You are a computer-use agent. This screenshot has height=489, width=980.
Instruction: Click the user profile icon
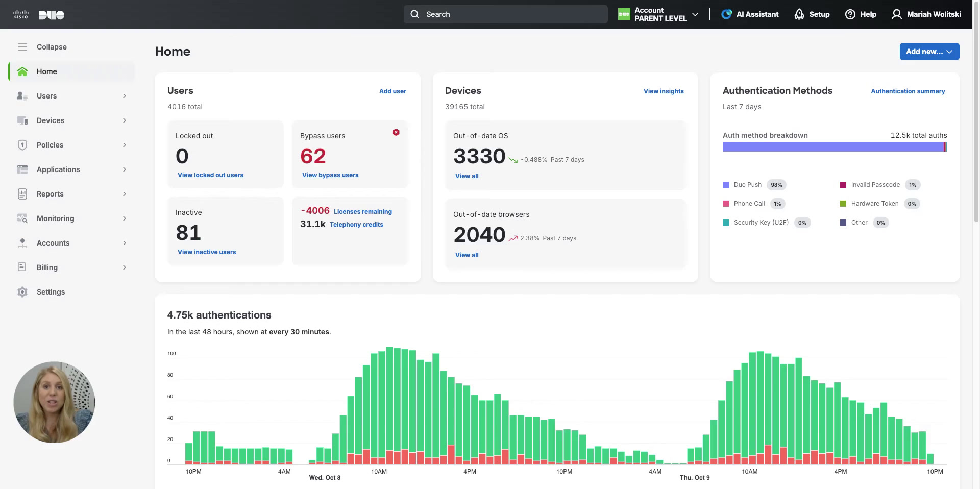pyautogui.click(x=896, y=14)
